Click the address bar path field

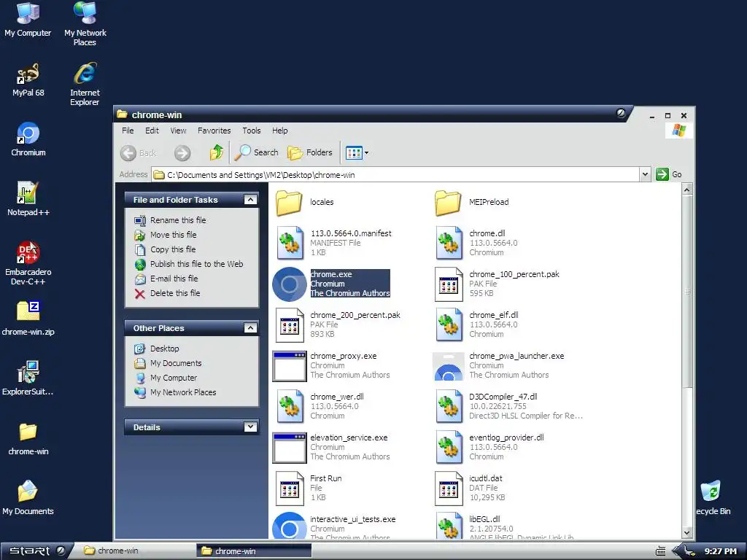tap(395, 175)
